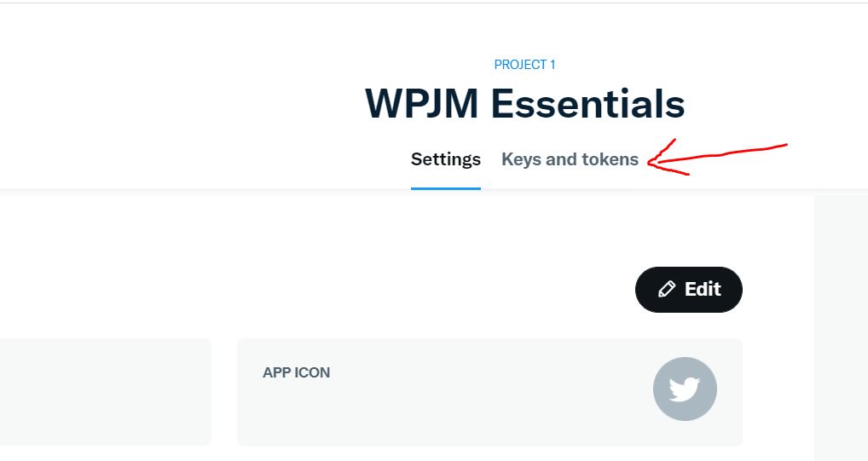Click the gray circle behind the bird
The image size is (868, 461).
685,389
